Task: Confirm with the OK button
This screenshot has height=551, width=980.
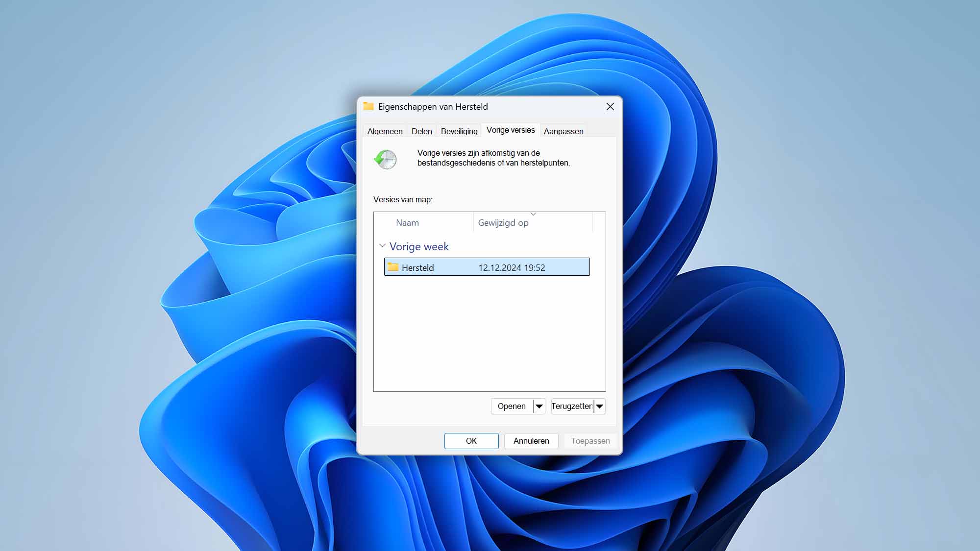Action: click(x=471, y=441)
